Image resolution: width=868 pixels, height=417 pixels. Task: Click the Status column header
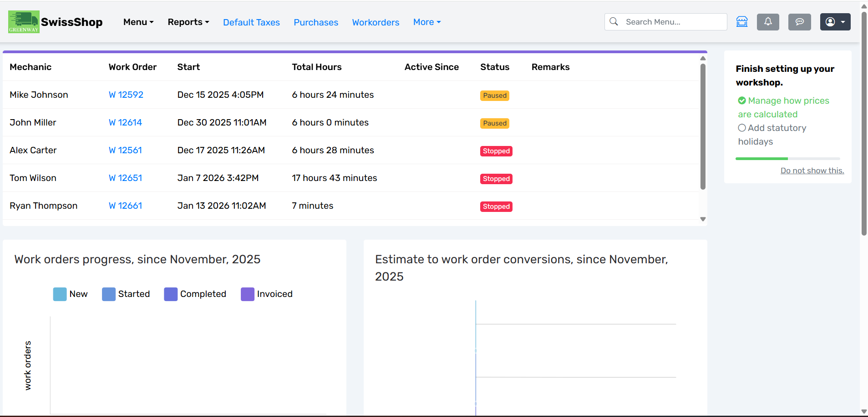click(x=495, y=67)
